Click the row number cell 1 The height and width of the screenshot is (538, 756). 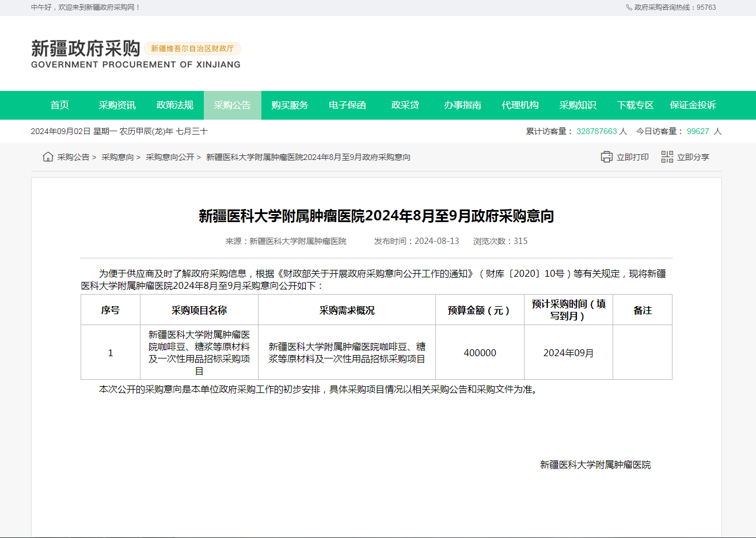tap(111, 353)
